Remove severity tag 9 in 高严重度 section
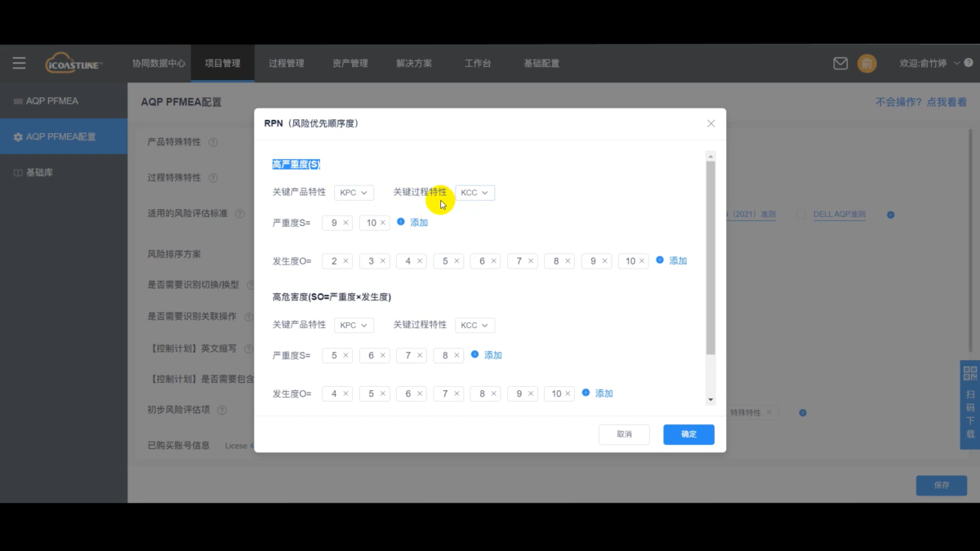 point(345,223)
